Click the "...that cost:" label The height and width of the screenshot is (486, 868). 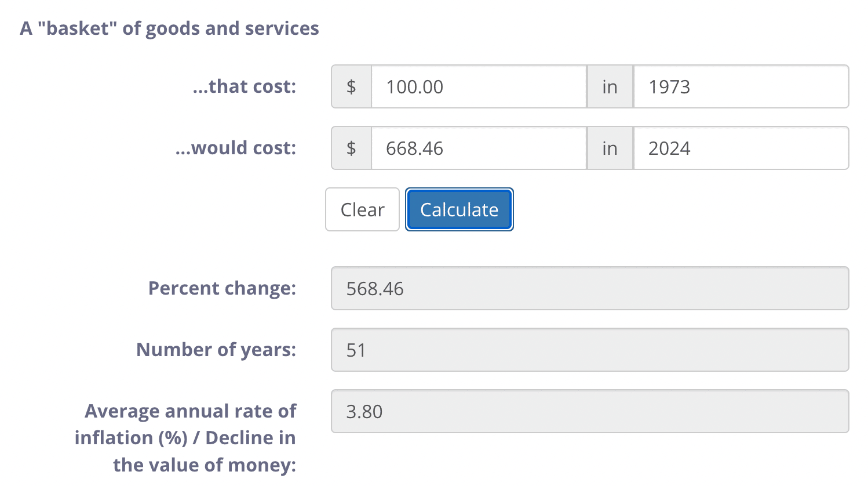click(x=244, y=86)
